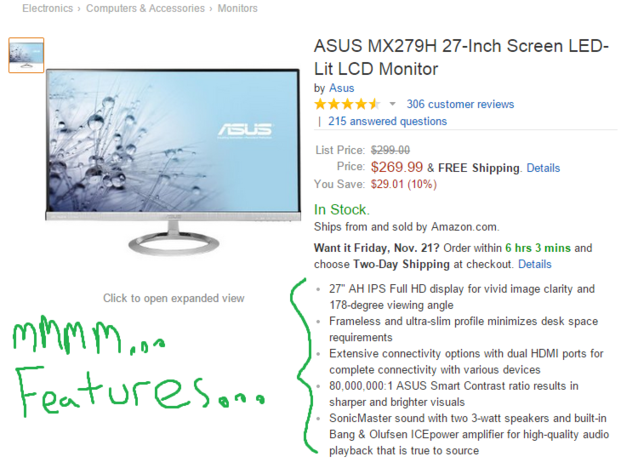Click the $269.99 price text
This screenshot has width=638, height=468.
tap(397, 167)
